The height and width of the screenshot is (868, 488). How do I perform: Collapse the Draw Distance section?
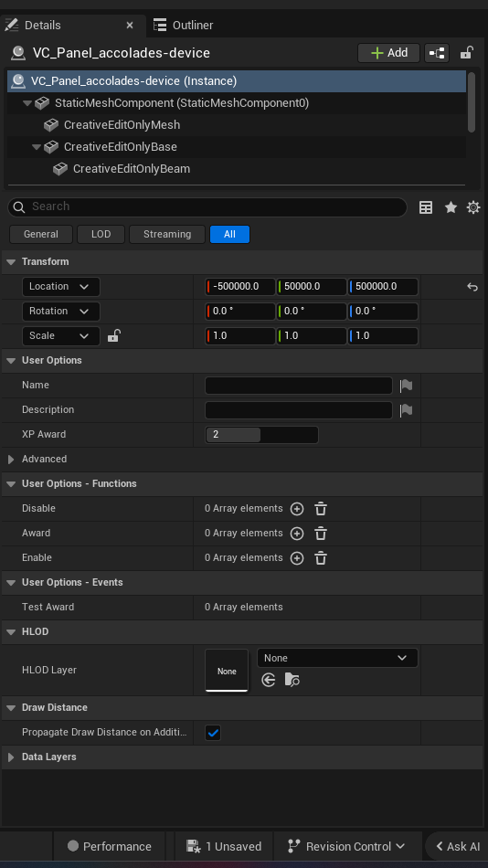[11, 707]
